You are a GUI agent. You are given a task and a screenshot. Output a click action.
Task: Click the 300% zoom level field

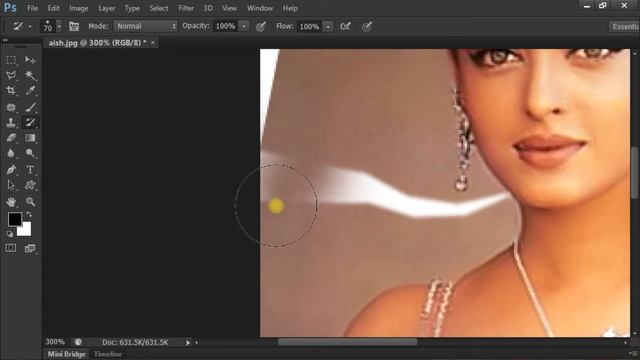[55, 342]
